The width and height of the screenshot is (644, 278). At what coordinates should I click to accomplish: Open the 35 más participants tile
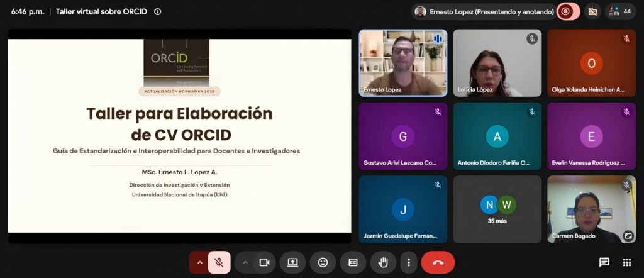tap(497, 209)
